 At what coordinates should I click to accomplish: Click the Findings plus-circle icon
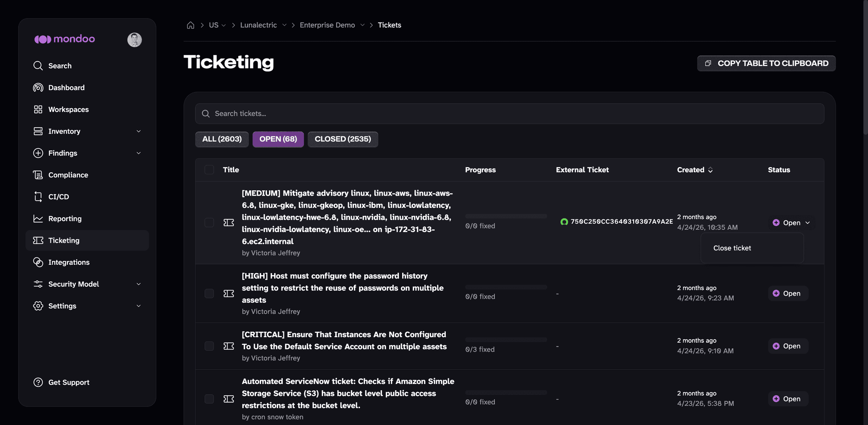38,153
